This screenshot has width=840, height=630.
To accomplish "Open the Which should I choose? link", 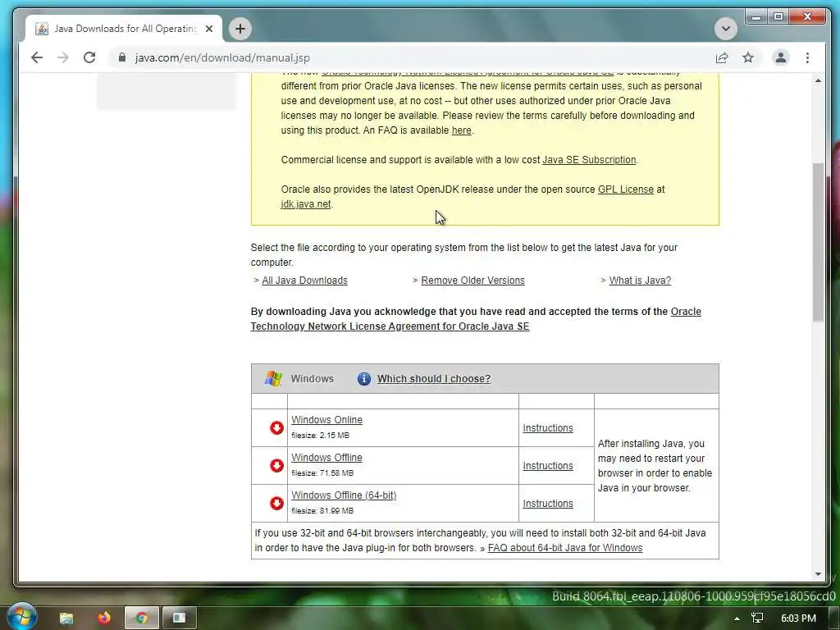I will (x=434, y=379).
